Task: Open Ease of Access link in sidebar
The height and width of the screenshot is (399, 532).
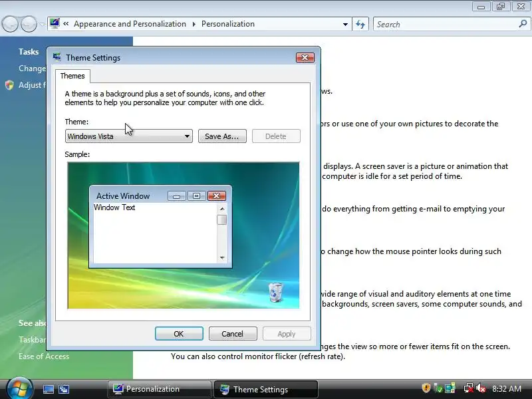Action: point(44,356)
